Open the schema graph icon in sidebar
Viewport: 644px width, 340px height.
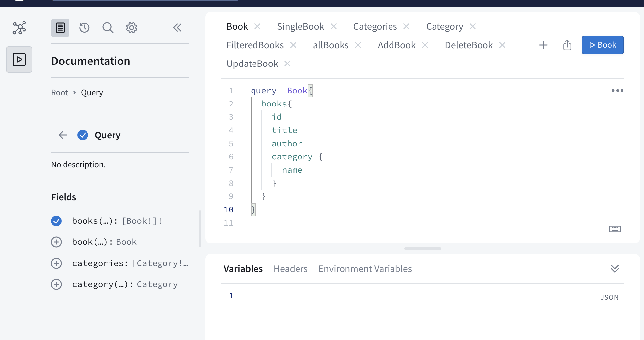[x=19, y=28]
